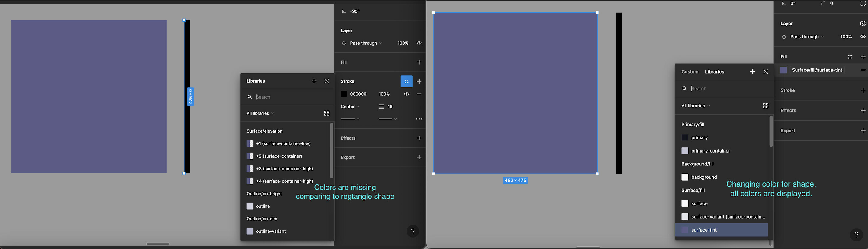
Task: Detach the Surface/fill/surface-tint fill style
Action: pyautogui.click(x=863, y=70)
